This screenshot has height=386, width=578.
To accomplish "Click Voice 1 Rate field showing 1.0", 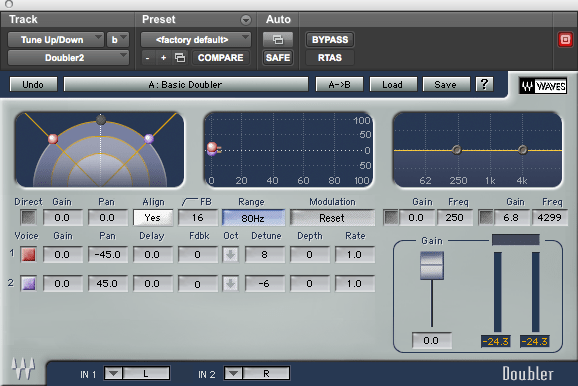I will 355,255.
